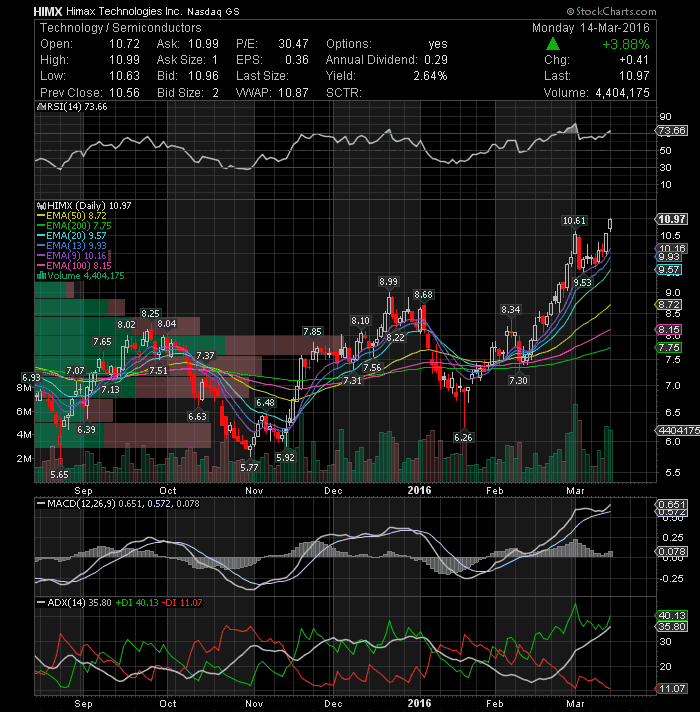Screen dimensions: 700x712
Task: Click the EMA(9) 10.16 legend entry
Action: [x=72, y=256]
